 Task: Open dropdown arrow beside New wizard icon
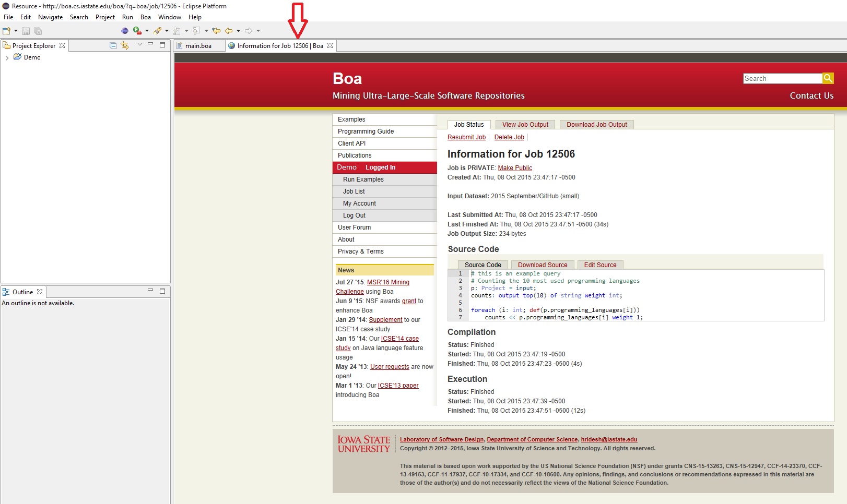16,31
